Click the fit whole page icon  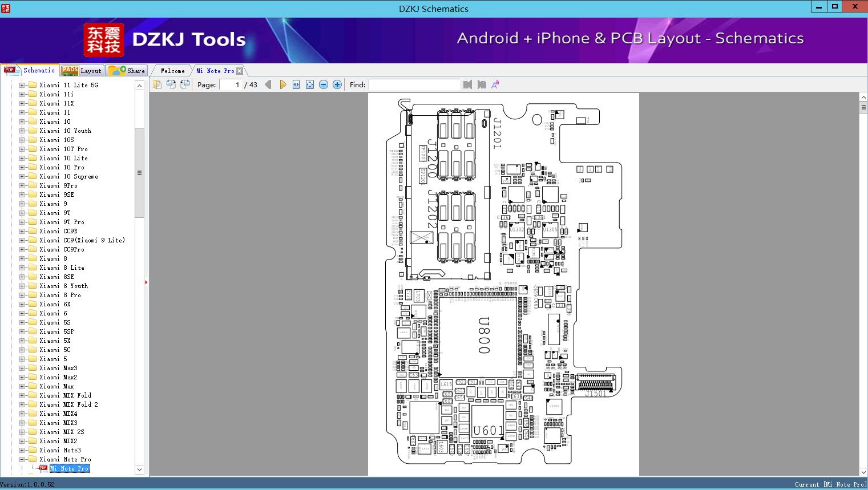click(309, 84)
